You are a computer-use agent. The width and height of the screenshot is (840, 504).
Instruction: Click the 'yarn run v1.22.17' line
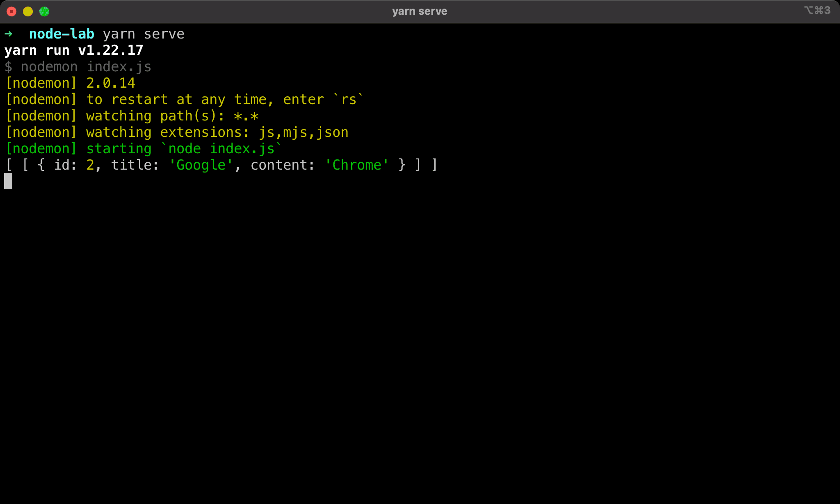tap(74, 50)
